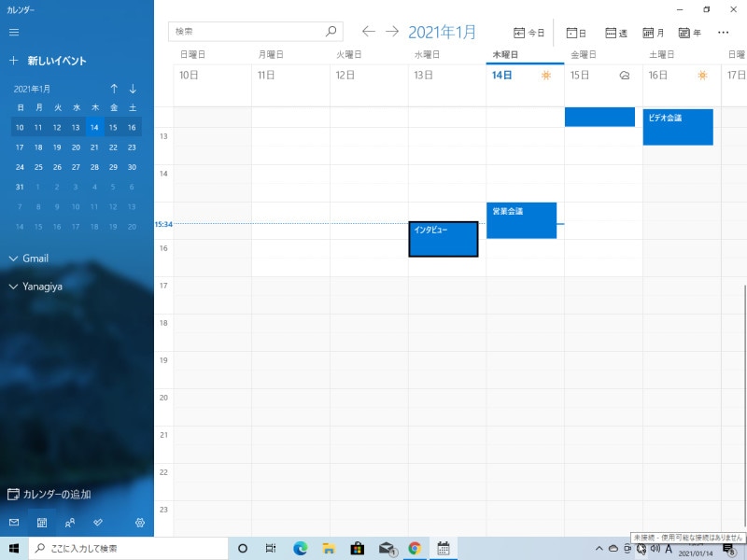Image resolution: width=747 pixels, height=560 pixels.
Task: Switch to year view (年)
Action: coord(689,33)
